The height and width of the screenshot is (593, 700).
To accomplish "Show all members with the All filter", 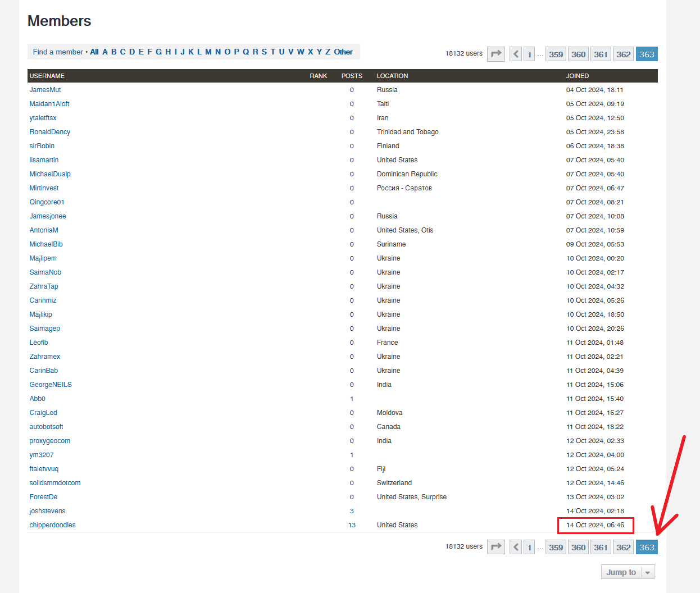I will tap(94, 51).
